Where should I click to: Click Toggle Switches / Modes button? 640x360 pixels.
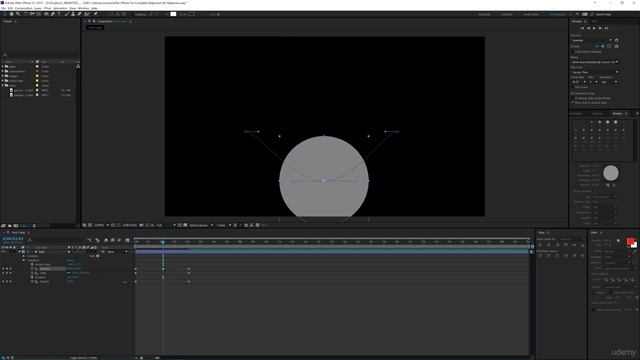82,358
